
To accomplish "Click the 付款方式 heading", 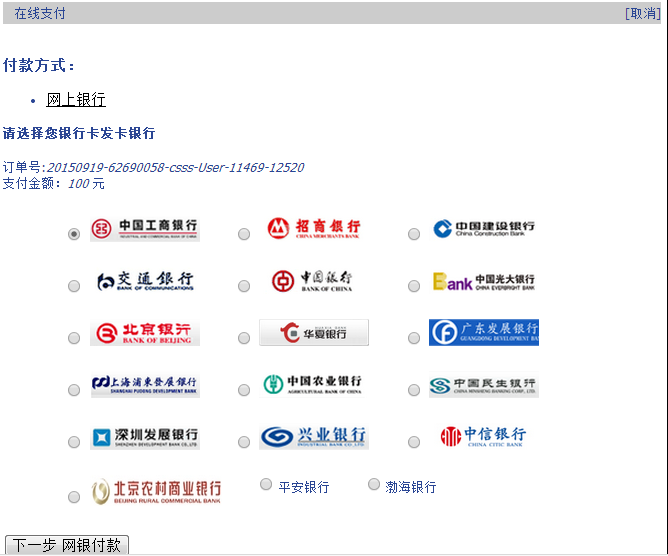I will point(38,66).
